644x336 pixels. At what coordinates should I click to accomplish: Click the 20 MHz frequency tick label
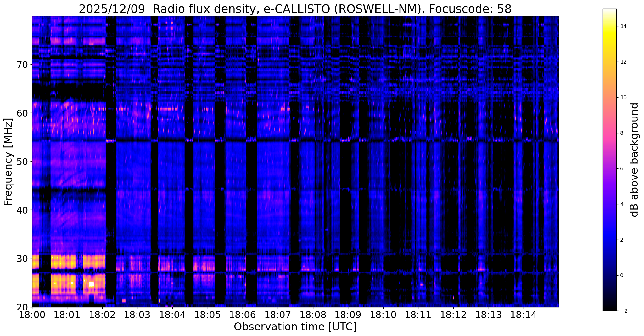pyautogui.click(x=23, y=307)
